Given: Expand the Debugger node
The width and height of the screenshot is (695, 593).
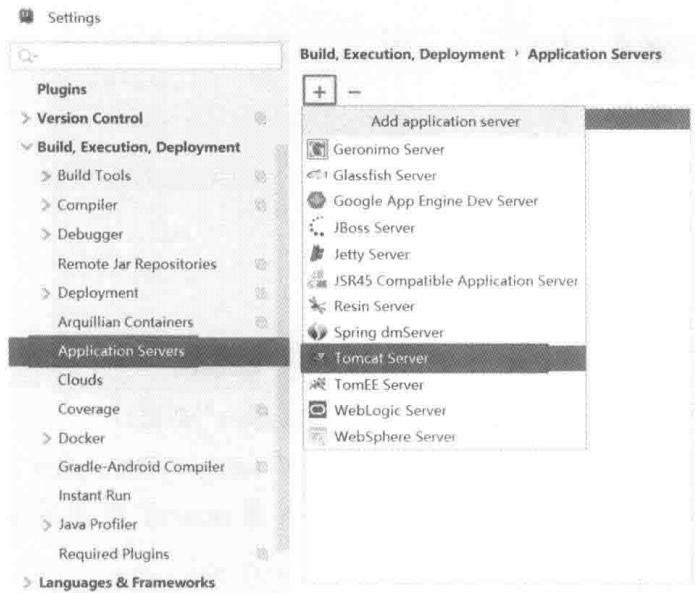Looking at the screenshot, I should pyautogui.click(x=46, y=234).
